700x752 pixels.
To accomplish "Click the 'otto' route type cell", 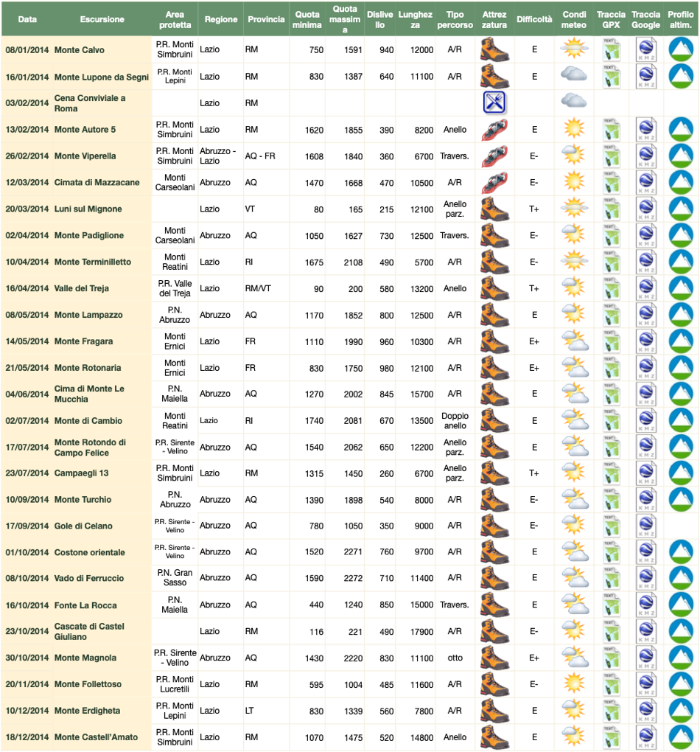I will pos(455,658).
